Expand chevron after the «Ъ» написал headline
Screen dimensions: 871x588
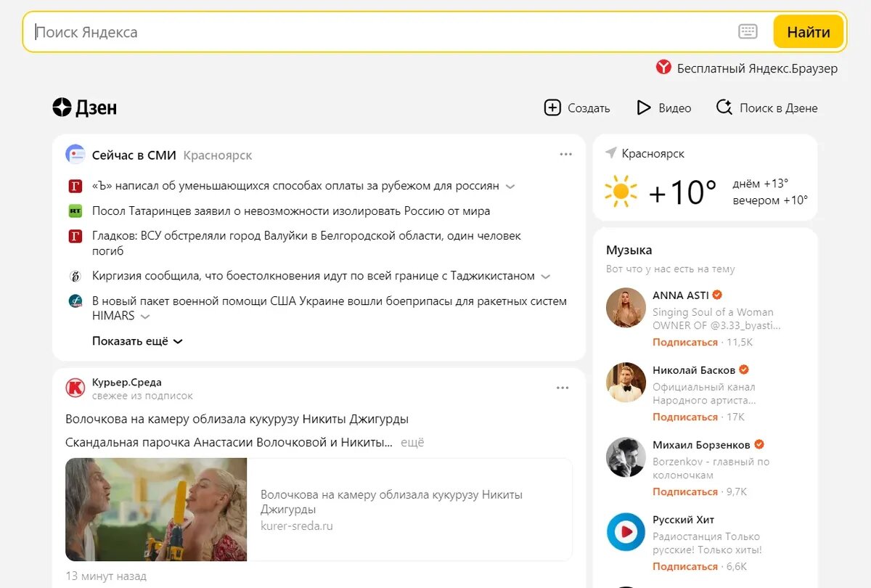(x=510, y=187)
